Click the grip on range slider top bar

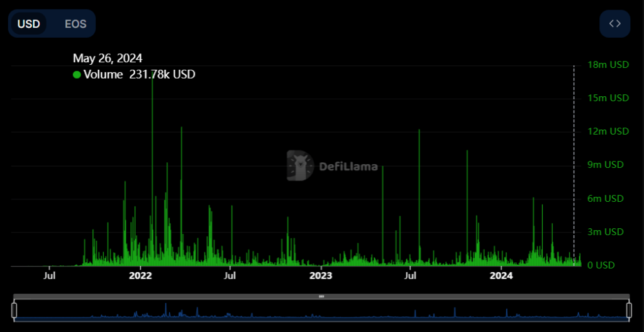(321, 296)
